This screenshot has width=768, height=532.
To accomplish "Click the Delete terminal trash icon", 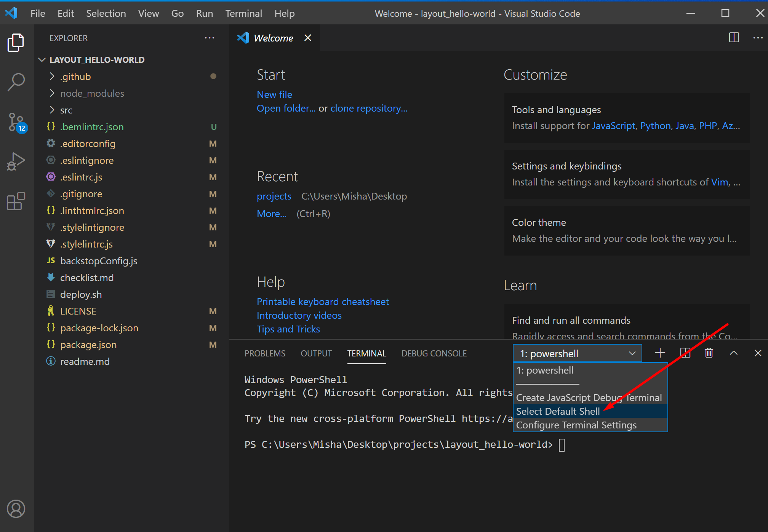I will pos(709,353).
